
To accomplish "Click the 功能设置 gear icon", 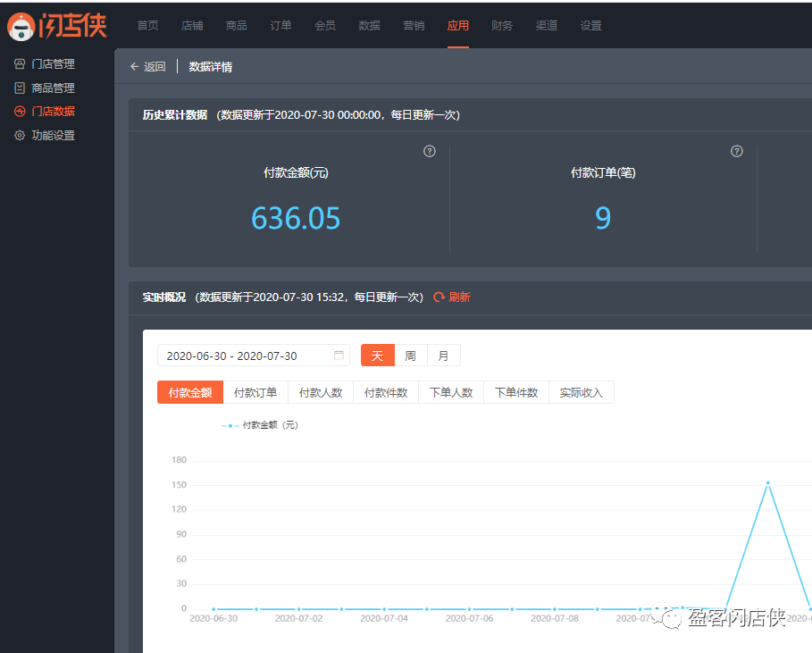I will (x=20, y=136).
